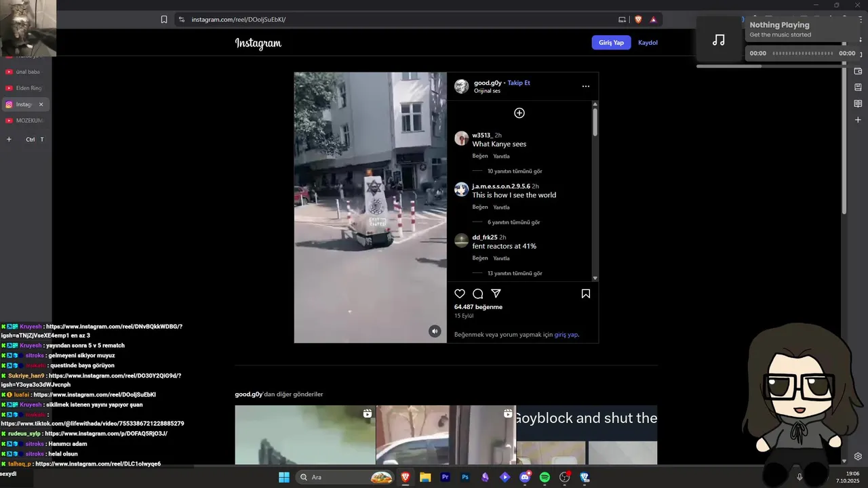Click the comments panel scrollbar

coord(595,122)
